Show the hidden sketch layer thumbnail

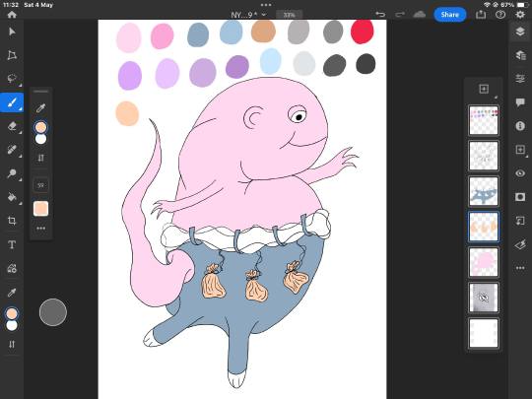484,298
